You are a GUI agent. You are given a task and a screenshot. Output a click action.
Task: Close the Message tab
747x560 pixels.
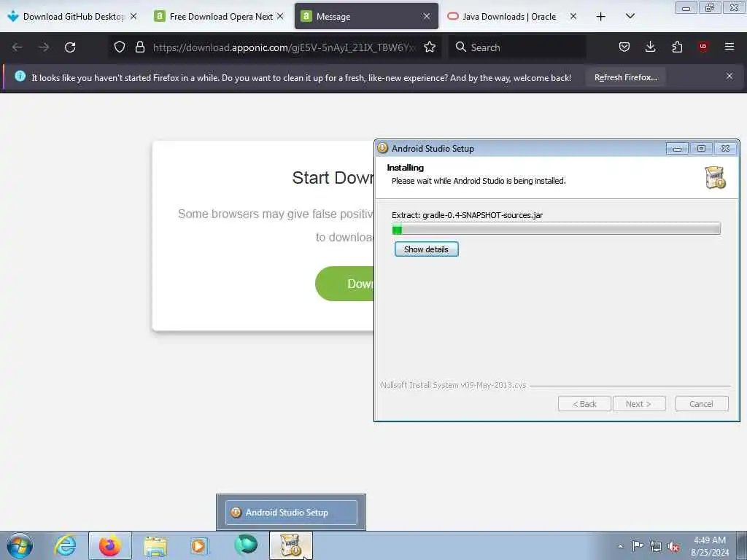pos(426,16)
